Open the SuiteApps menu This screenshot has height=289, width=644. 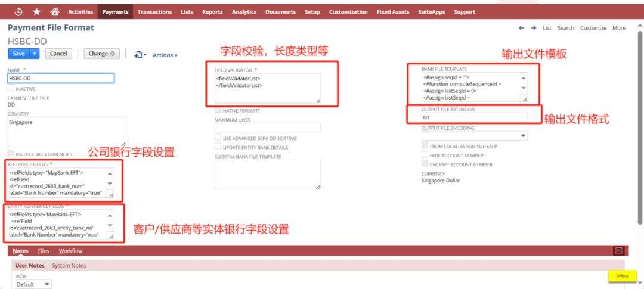click(432, 12)
